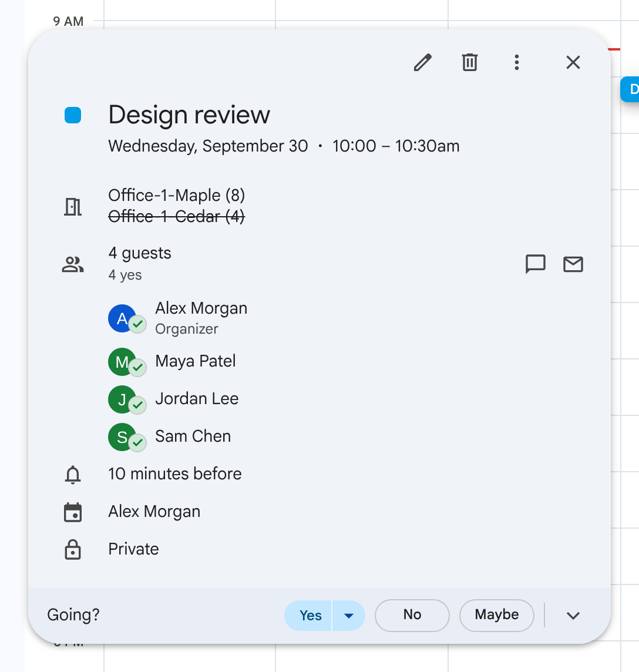Click the Design review title

(189, 115)
